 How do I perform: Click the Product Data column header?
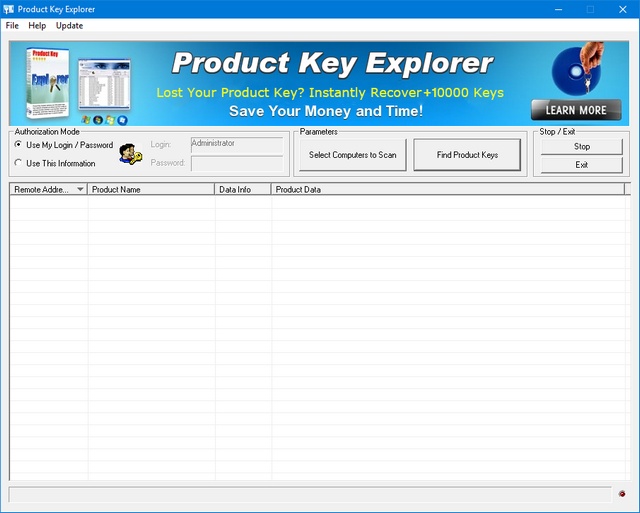[448, 189]
